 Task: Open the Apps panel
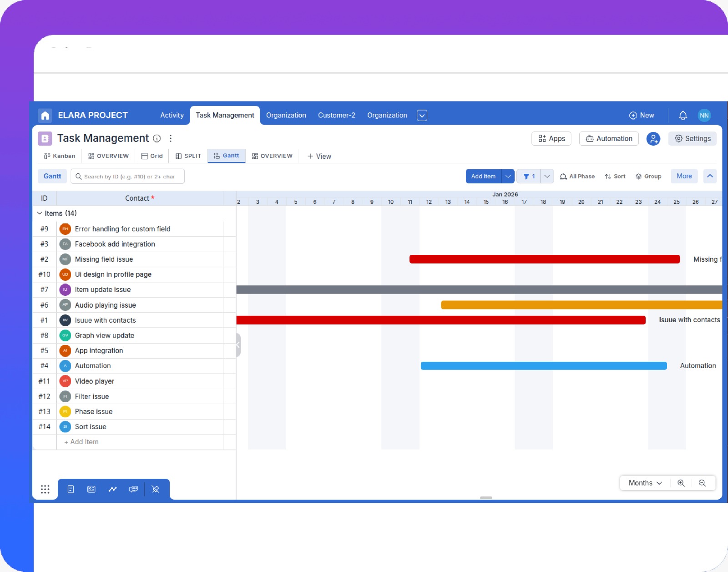[551, 138]
